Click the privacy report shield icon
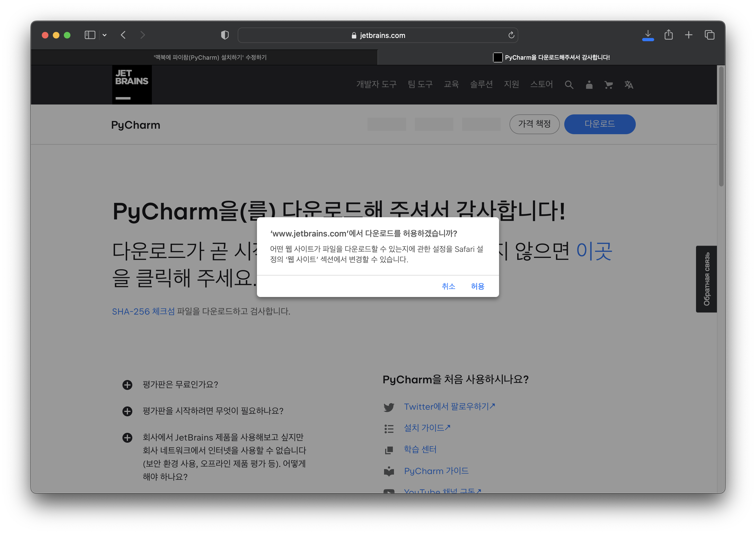Screen dimensions: 756x534 (225, 35)
